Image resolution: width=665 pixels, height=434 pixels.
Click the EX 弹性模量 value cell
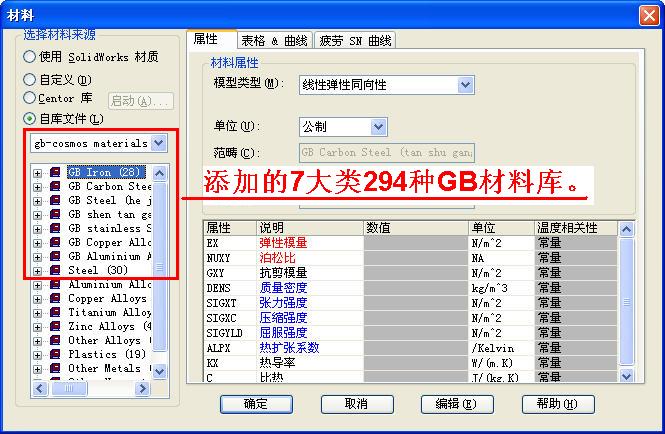pos(416,243)
